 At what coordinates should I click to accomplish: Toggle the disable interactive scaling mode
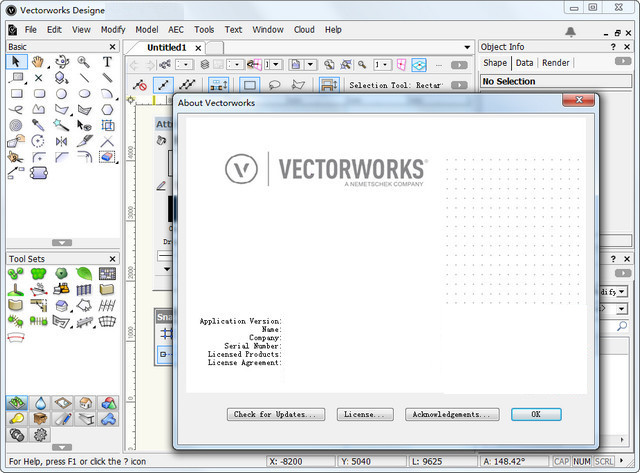pos(140,85)
